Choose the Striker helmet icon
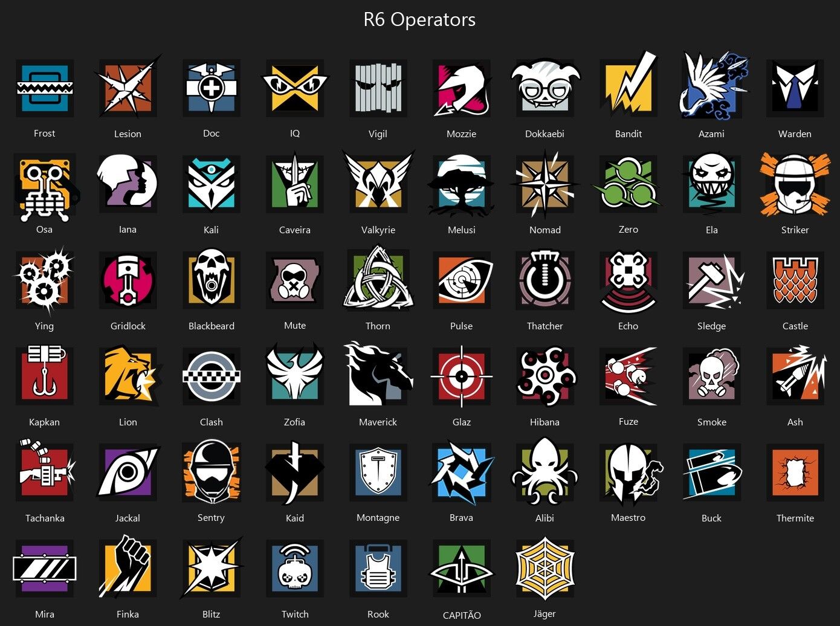Viewport: 840px width, 626px height. [795, 184]
